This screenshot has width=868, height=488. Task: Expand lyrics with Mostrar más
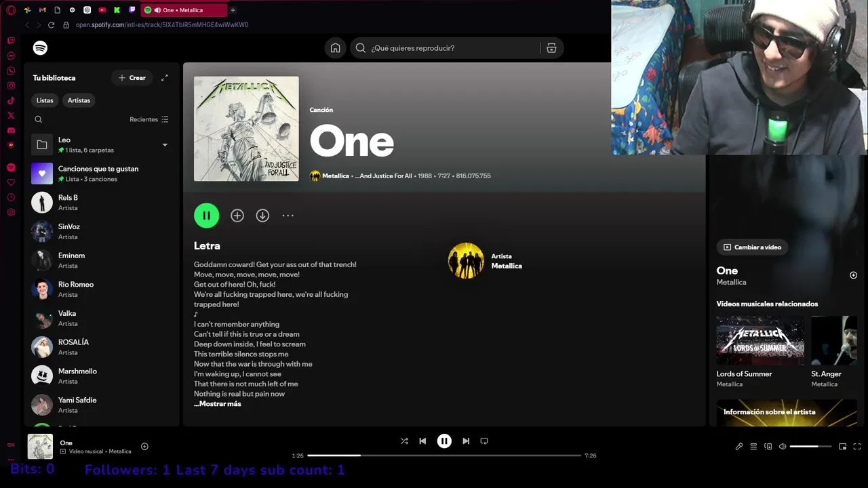[x=218, y=404]
